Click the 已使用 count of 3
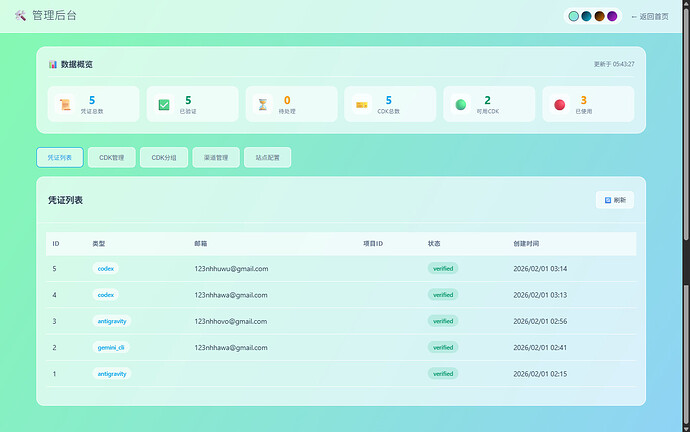This screenshot has width=690, height=432. coord(584,100)
